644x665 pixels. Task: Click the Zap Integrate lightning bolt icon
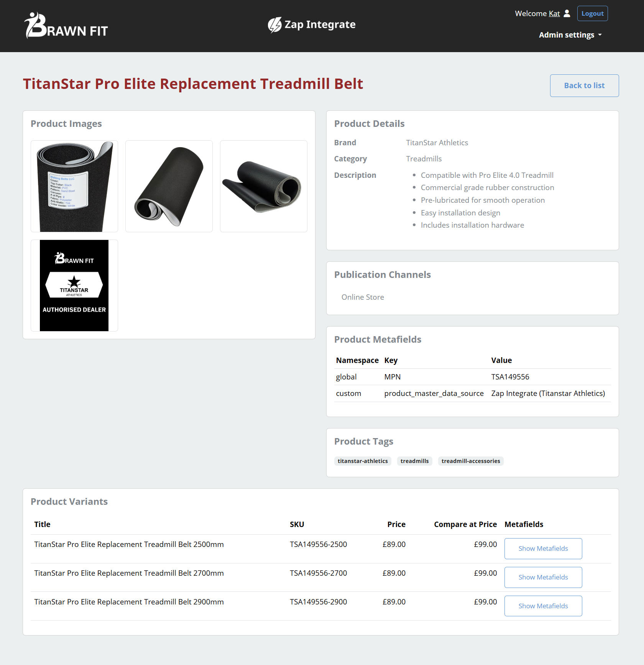[x=274, y=25]
